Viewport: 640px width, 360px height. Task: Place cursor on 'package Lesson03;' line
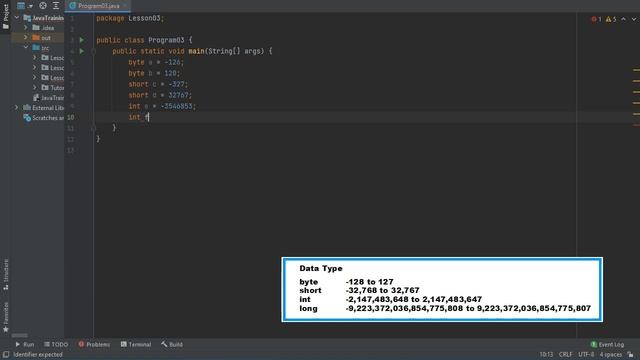(130, 18)
